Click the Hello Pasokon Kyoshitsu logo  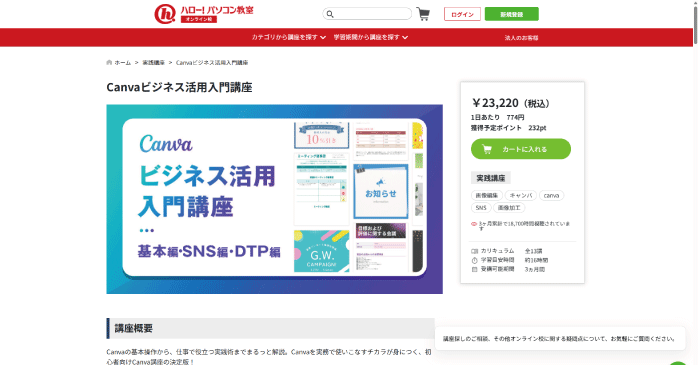tap(203, 14)
